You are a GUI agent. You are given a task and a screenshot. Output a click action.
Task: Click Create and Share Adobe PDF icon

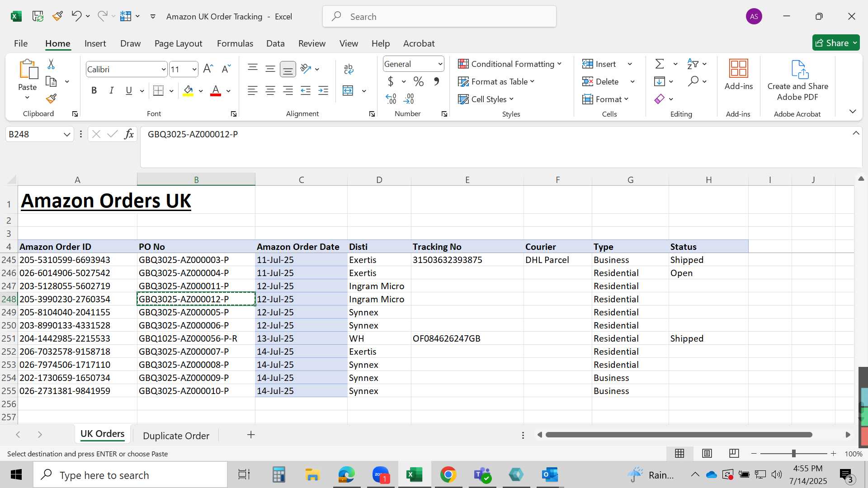(x=800, y=70)
